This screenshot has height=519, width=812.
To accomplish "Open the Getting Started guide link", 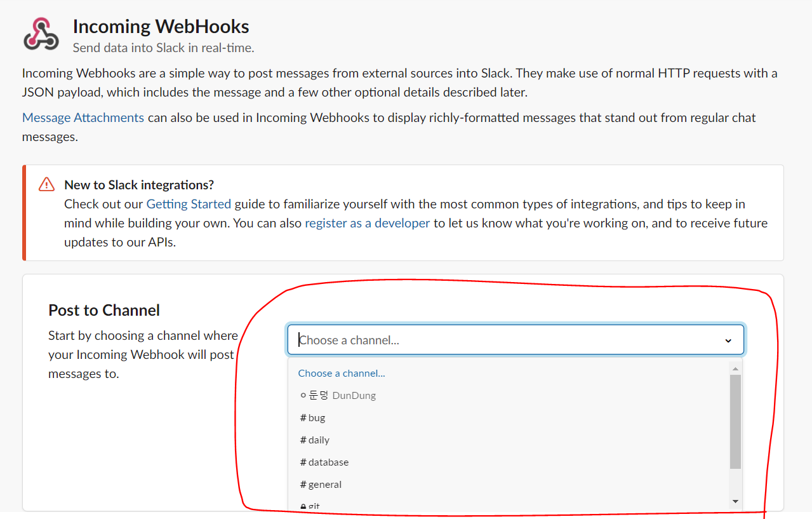I will [x=189, y=204].
